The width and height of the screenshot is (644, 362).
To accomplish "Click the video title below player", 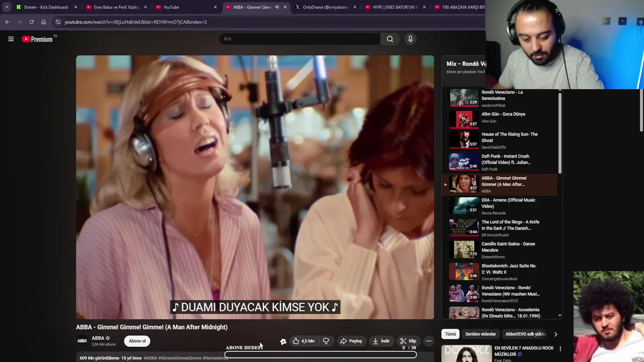I will (152, 327).
